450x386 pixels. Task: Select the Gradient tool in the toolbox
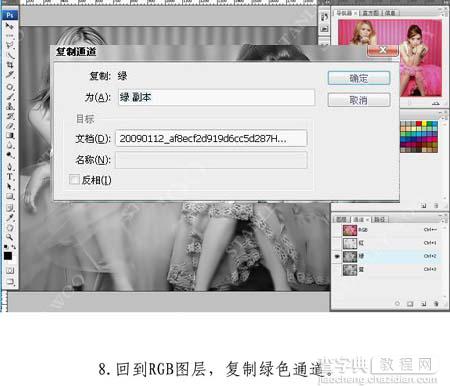tap(10, 136)
